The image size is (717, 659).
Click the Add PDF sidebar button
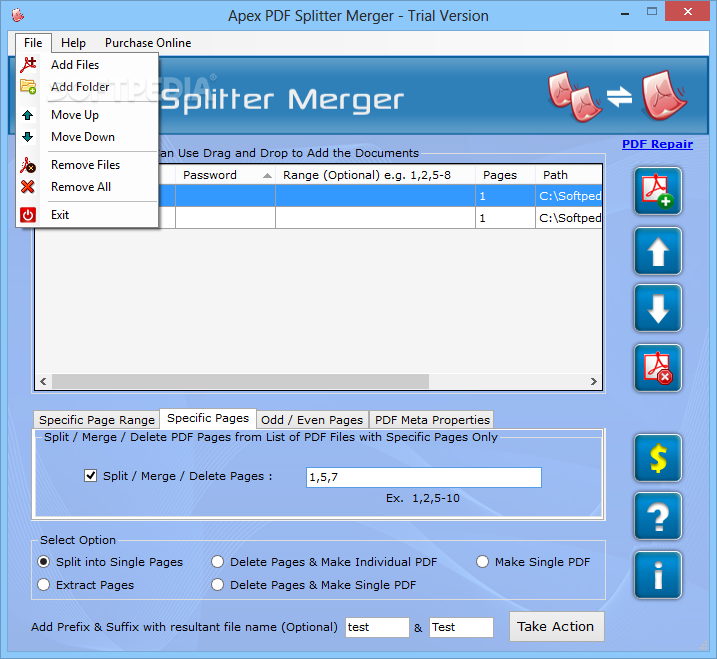click(x=658, y=191)
